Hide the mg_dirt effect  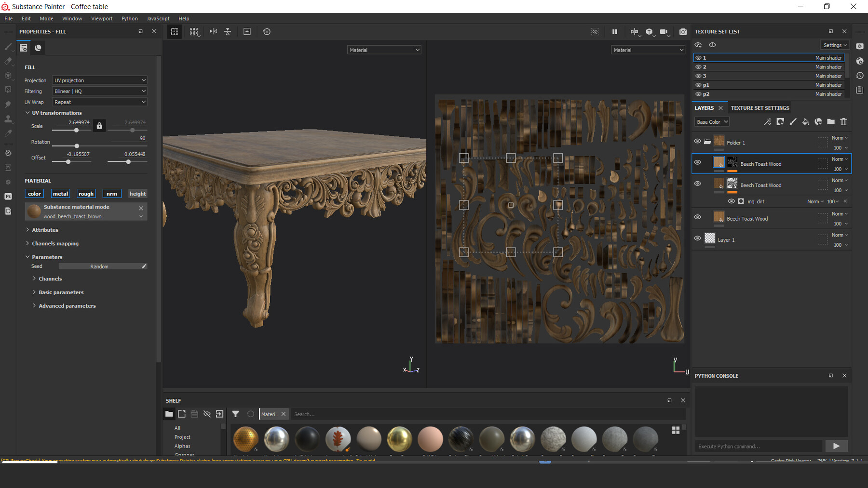pos(731,201)
